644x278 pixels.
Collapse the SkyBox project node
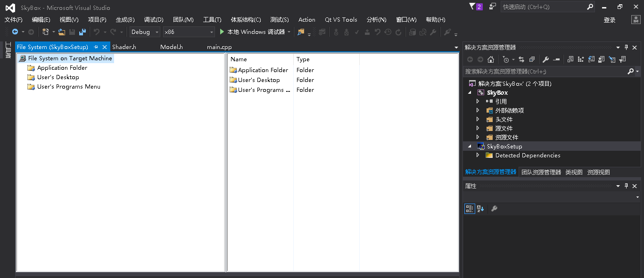(470, 93)
